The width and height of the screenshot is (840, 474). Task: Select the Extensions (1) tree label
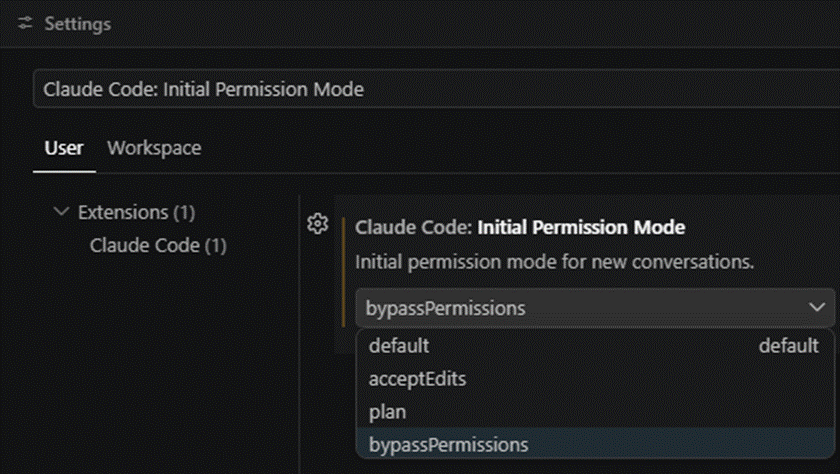pyautogui.click(x=137, y=213)
